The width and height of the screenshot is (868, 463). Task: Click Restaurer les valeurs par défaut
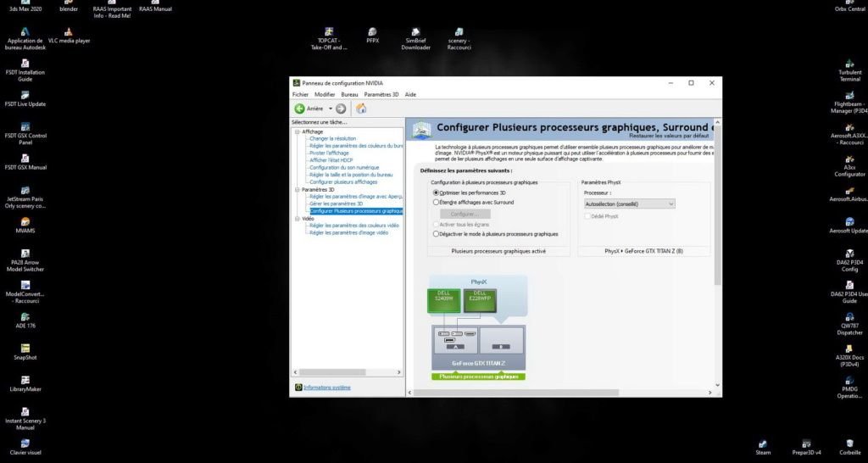click(x=669, y=136)
